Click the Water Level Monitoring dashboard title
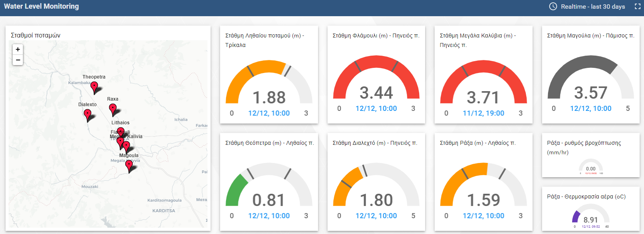This screenshot has height=234, width=644. (41, 6)
